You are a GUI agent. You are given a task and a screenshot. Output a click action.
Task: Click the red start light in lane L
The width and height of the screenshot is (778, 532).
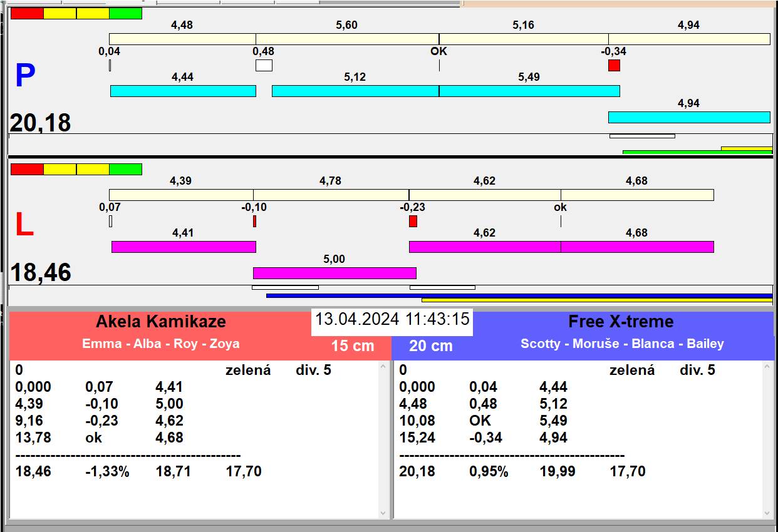28,169
